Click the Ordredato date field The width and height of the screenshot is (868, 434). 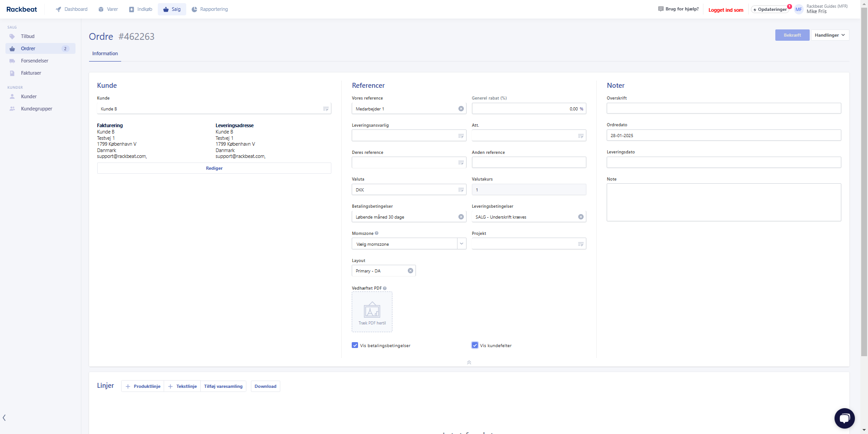tap(723, 135)
